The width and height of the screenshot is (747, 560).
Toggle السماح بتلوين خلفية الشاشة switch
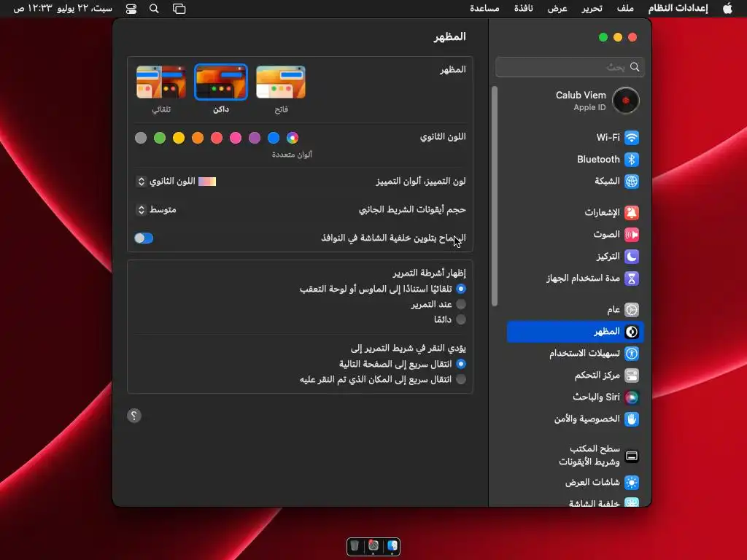point(144,238)
